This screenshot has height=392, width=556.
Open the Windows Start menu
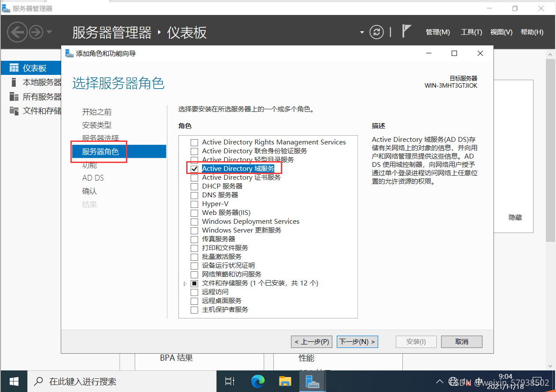[x=14, y=381]
